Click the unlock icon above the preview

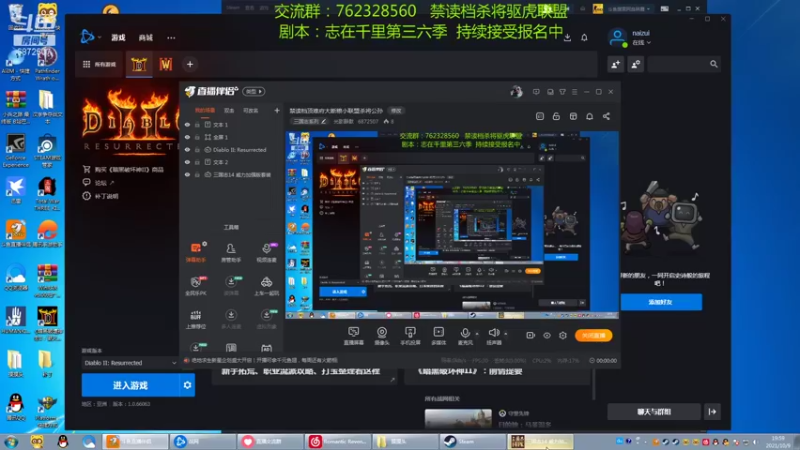[556, 116]
